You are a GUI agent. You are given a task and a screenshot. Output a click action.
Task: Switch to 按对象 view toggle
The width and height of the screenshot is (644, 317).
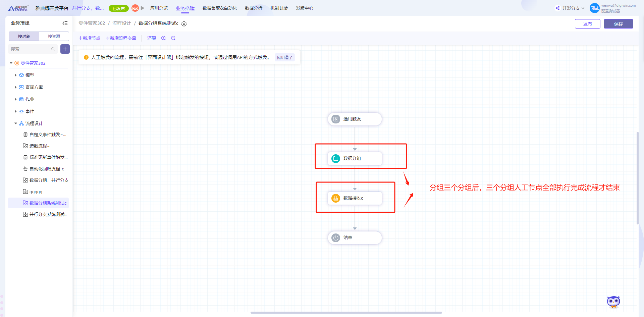(x=24, y=36)
